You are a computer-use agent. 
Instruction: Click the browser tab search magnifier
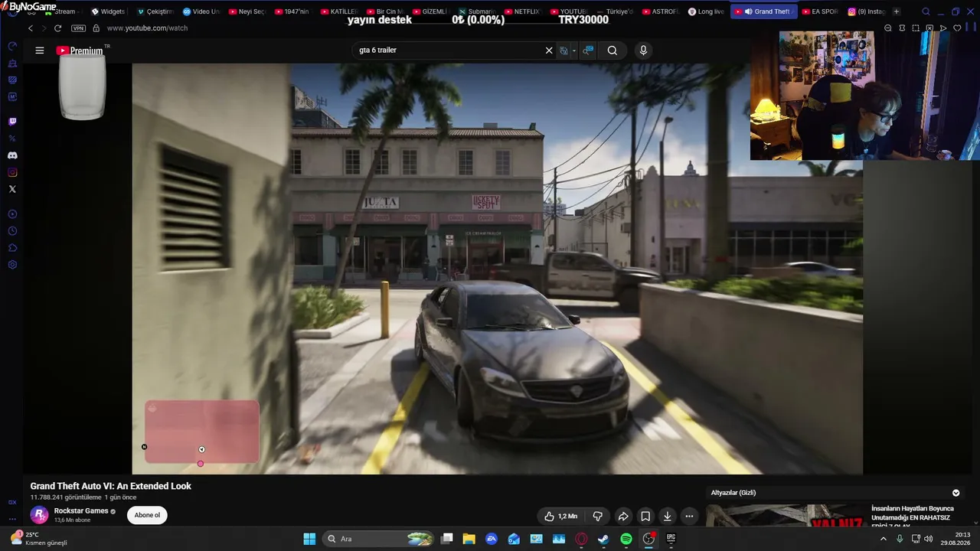tap(926, 11)
